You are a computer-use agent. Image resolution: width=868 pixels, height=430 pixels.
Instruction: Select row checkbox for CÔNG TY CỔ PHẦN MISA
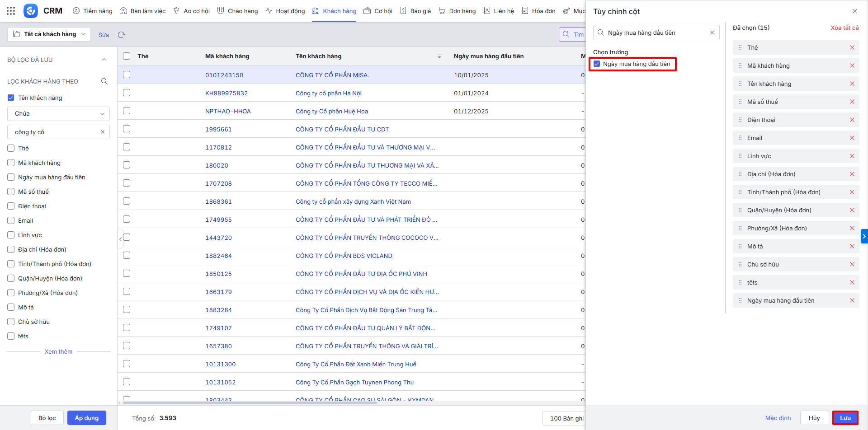click(127, 75)
